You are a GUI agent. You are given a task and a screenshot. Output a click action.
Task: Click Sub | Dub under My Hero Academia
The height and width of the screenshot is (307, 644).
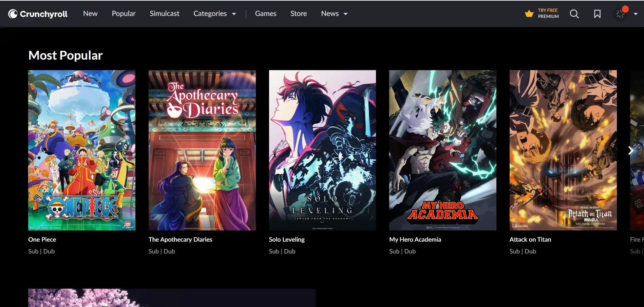pyautogui.click(x=402, y=251)
